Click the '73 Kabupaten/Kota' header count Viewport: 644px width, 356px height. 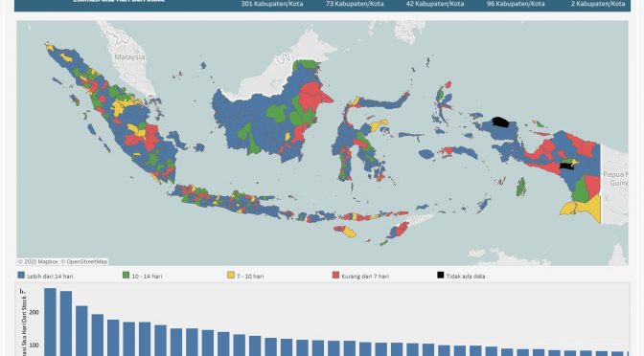(x=355, y=4)
